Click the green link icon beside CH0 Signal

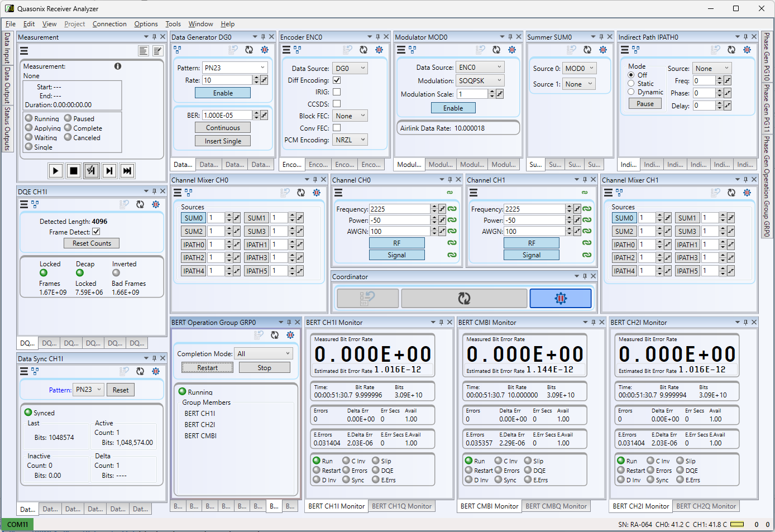click(452, 255)
